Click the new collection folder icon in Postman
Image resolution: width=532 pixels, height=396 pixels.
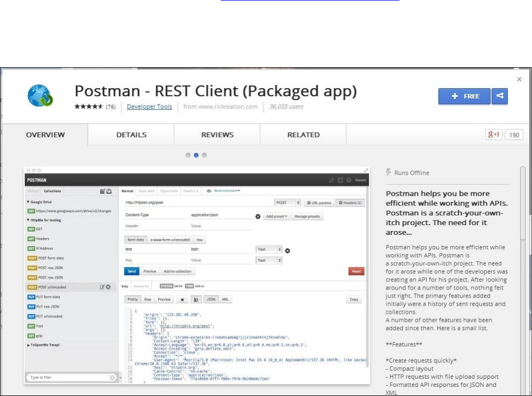(x=102, y=191)
